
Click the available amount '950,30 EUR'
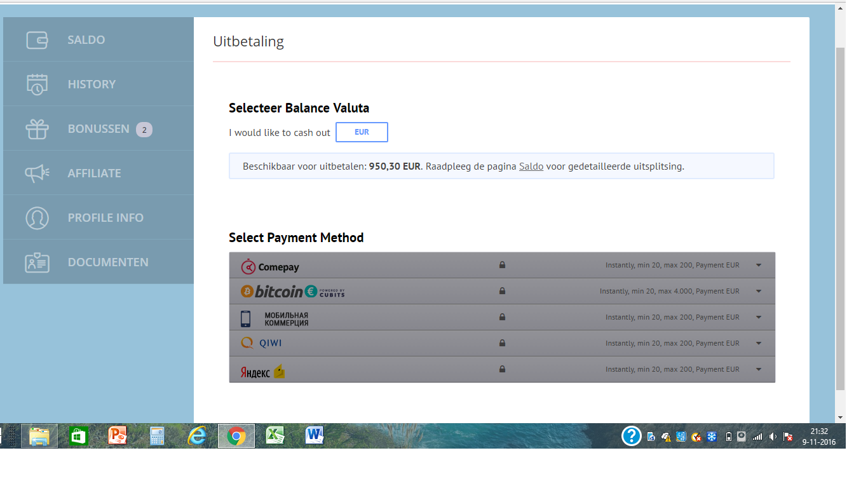[x=395, y=166]
